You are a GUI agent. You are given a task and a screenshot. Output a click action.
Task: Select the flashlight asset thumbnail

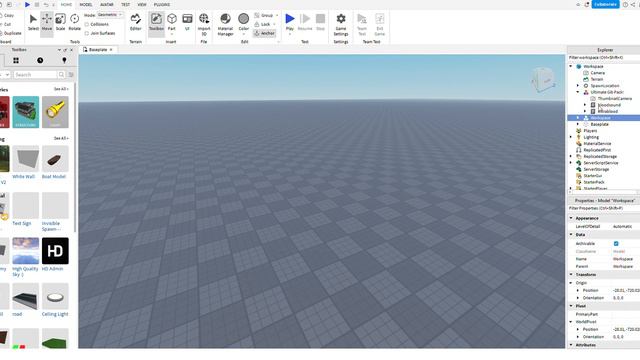click(x=55, y=112)
